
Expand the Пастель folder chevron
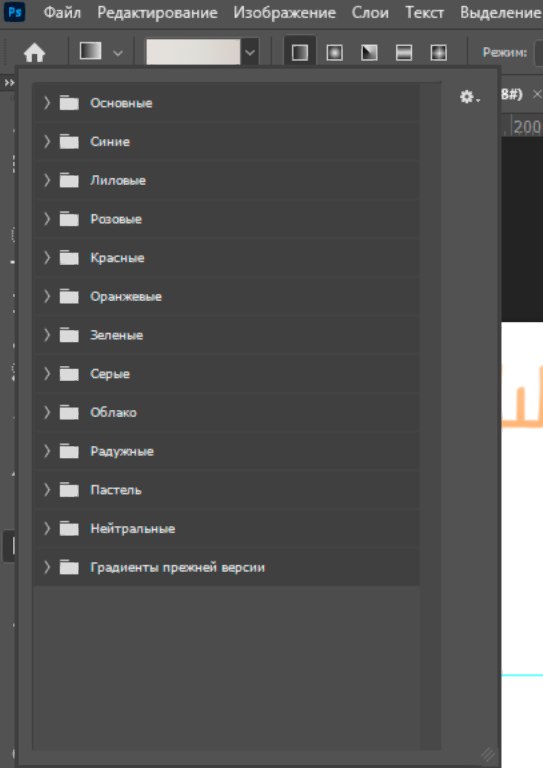47,490
